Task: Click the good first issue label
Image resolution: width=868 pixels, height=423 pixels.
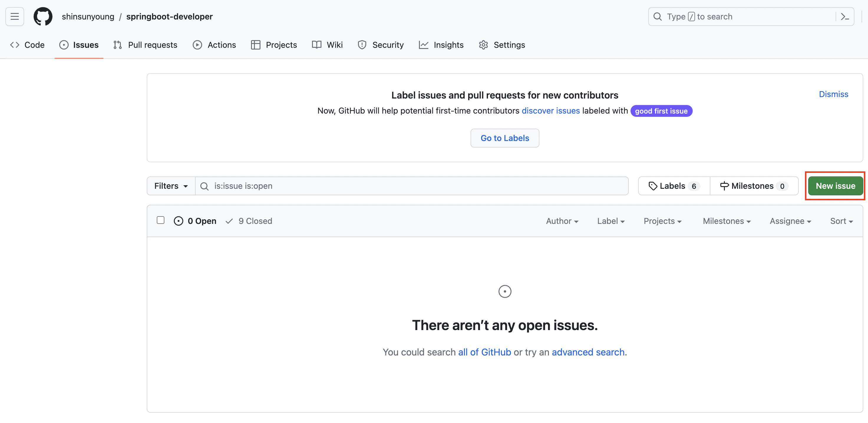Action: point(661,111)
